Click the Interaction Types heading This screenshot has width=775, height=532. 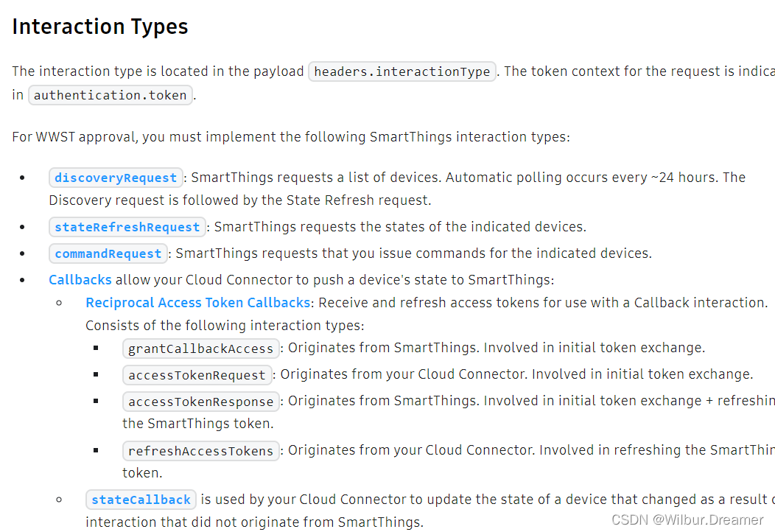pos(100,27)
